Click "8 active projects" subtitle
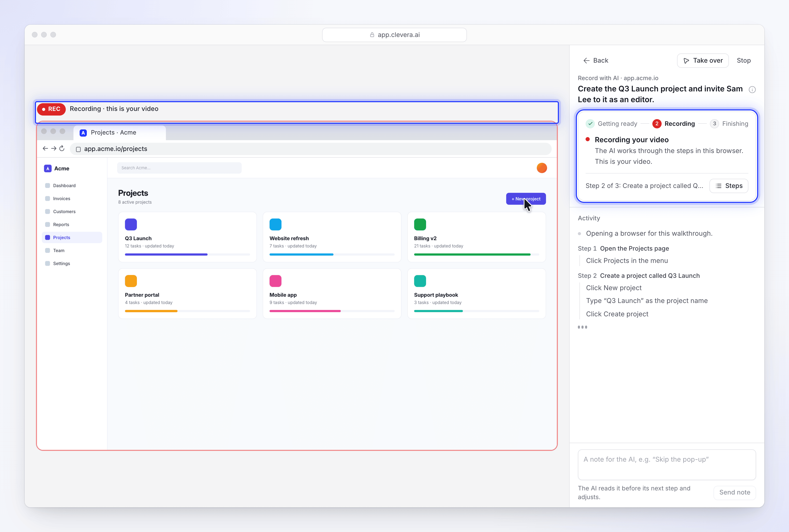 click(x=135, y=202)
